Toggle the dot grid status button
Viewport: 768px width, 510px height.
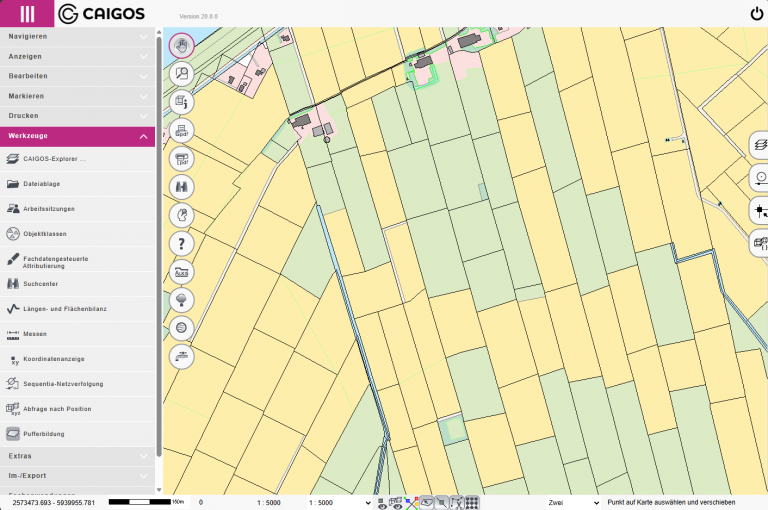pos(472,503)
